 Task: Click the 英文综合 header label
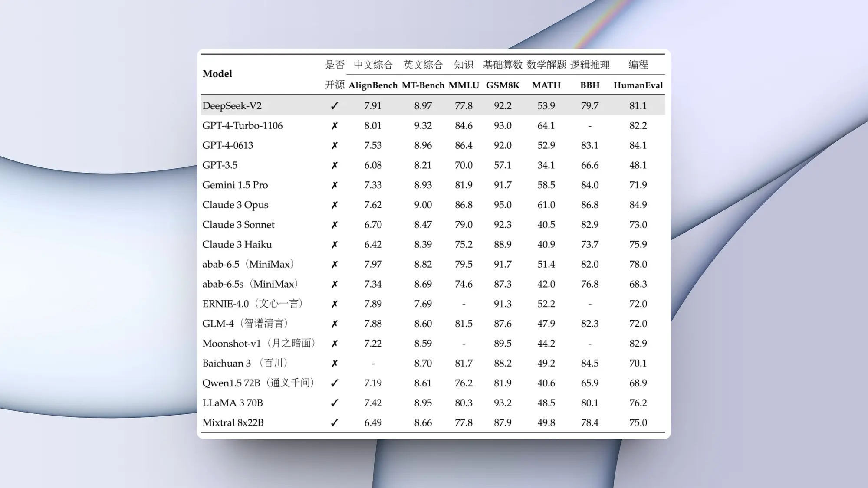[x=423, y=65]
